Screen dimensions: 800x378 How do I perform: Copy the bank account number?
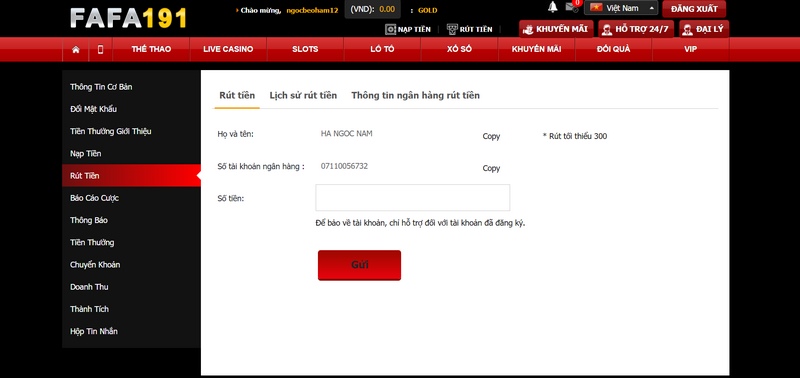point(491,168)
